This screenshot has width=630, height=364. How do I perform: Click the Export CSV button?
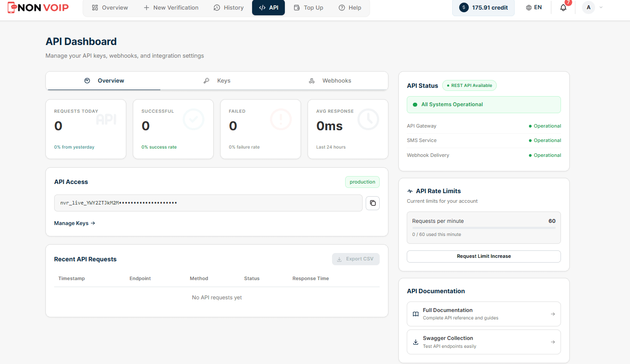[x=356, y=259]
